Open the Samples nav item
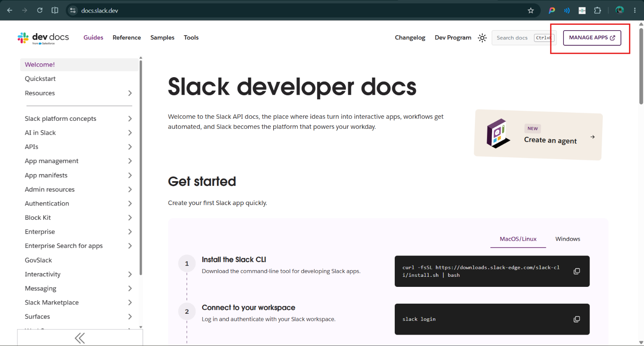Screen dimensions: 644x346 [x=162, y=38]
